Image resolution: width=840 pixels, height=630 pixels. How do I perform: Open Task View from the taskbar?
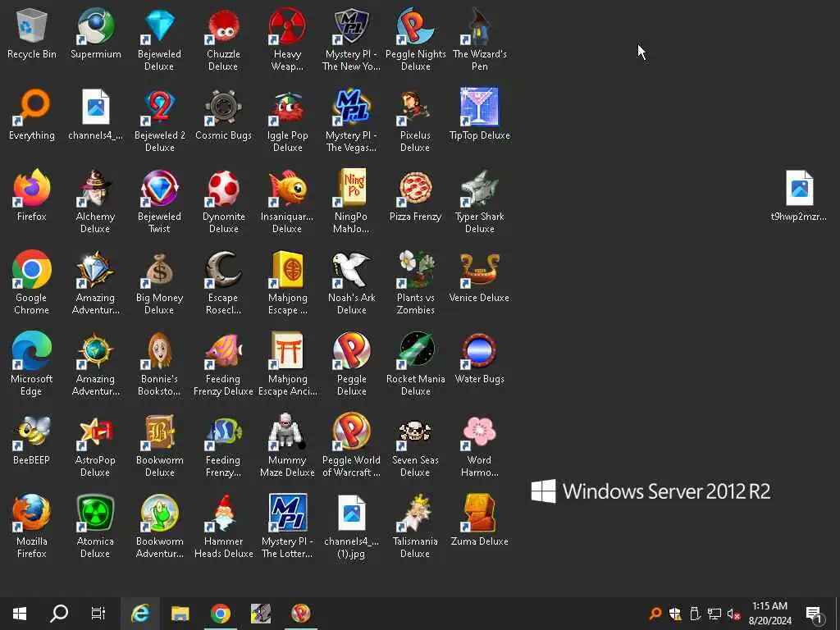pyautogui.click(x=98, y=614)
